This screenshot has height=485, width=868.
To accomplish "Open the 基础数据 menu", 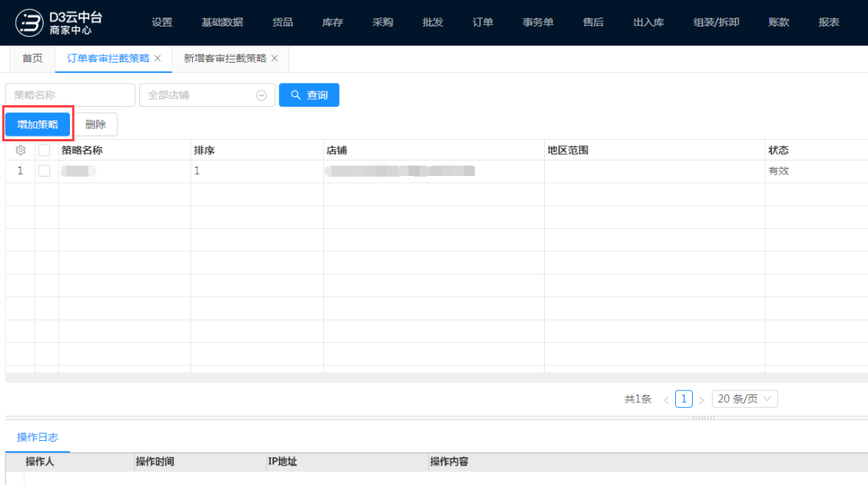I will click(x=222, y=22).
